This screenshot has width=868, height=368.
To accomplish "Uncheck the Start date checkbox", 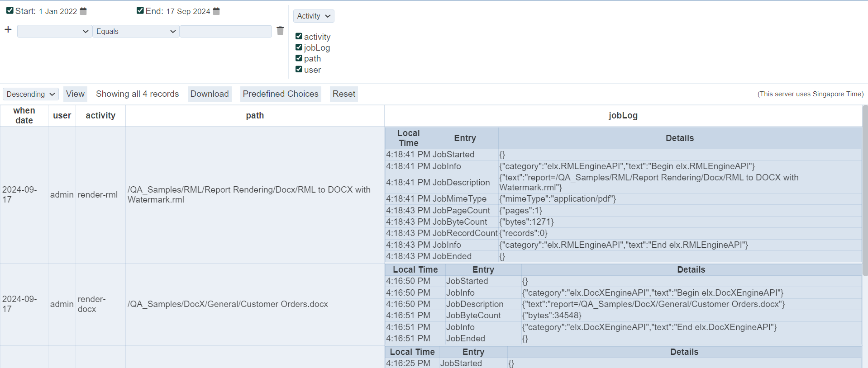I will 10,10.
